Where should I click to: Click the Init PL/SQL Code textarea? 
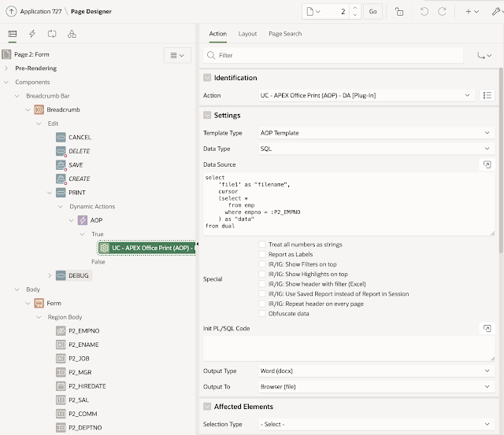(349, 348)
